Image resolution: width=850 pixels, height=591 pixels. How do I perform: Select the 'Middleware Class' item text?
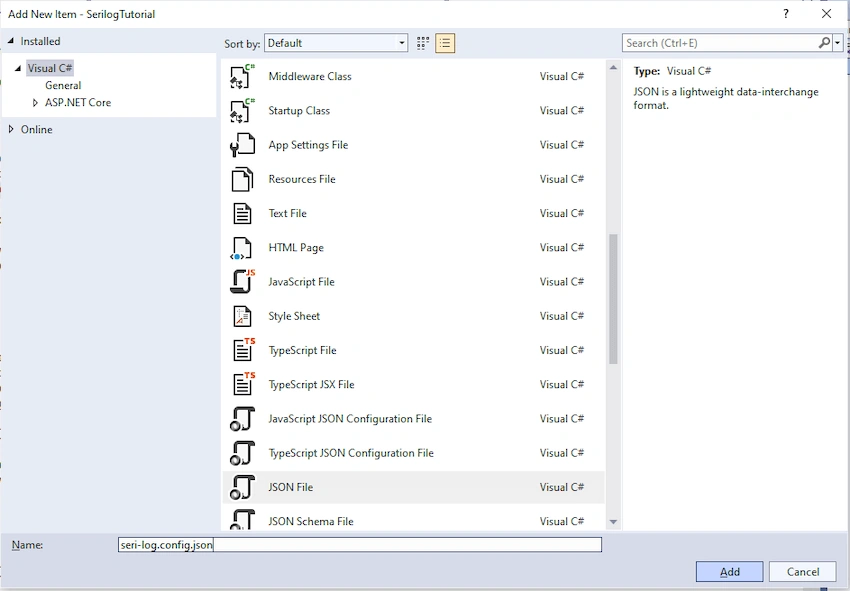coord(310,76)
